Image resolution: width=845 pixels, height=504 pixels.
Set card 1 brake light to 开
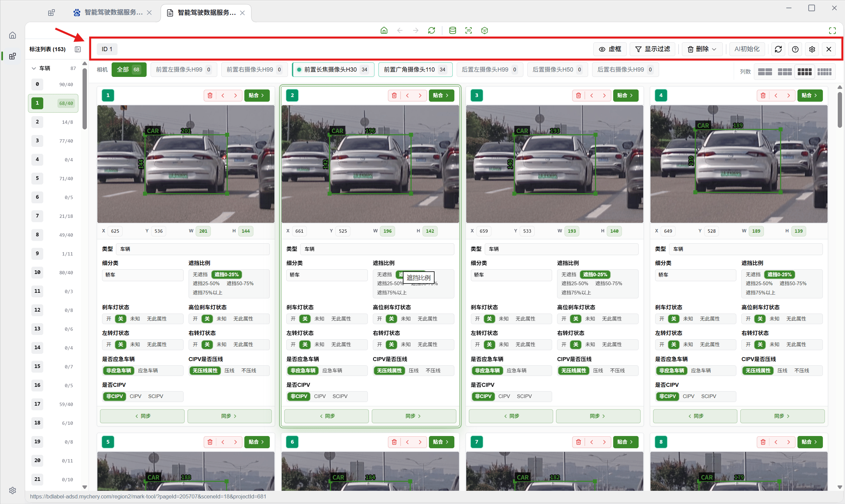(x=109, y=319)
